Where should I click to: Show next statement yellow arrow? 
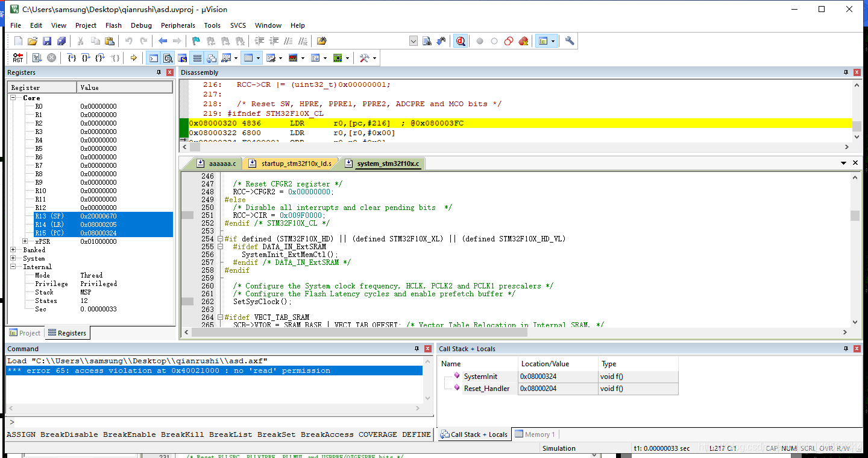[x=134, y=58]
